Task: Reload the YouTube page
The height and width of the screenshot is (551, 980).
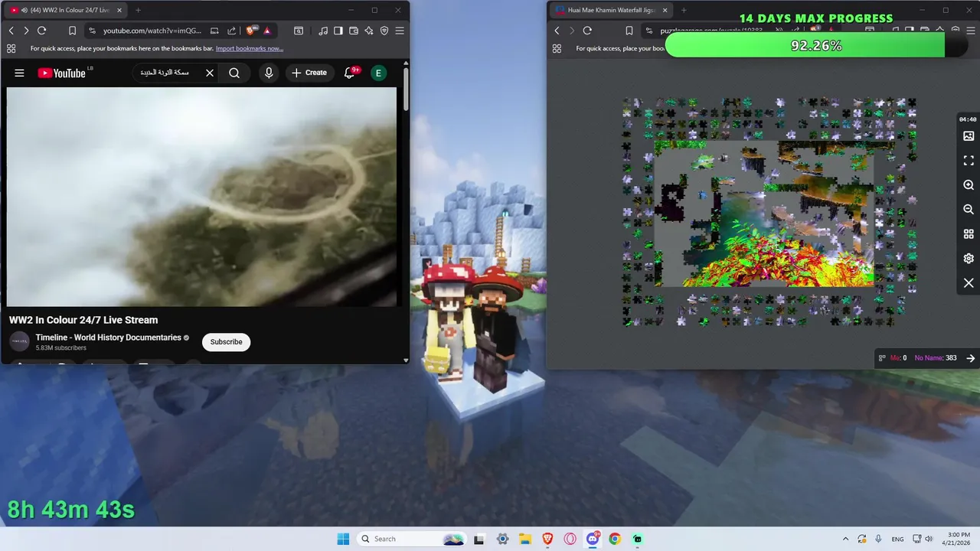Action: tap(42, 31)
